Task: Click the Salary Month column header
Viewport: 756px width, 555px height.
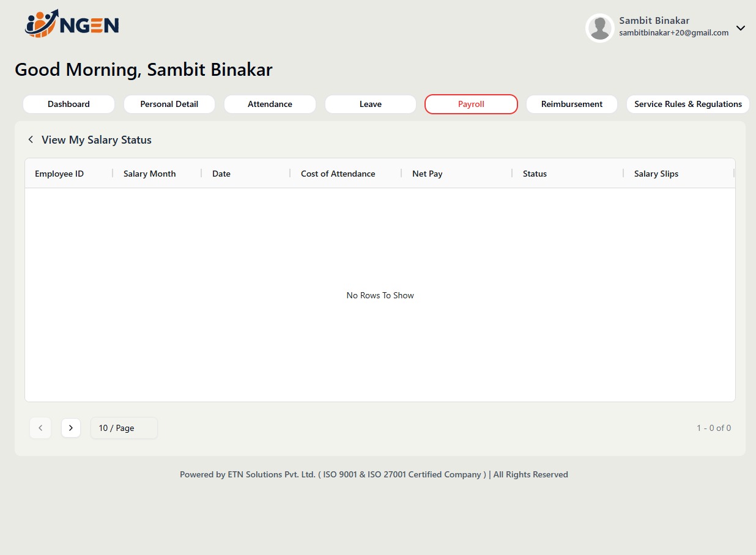Action: (149, 174)
